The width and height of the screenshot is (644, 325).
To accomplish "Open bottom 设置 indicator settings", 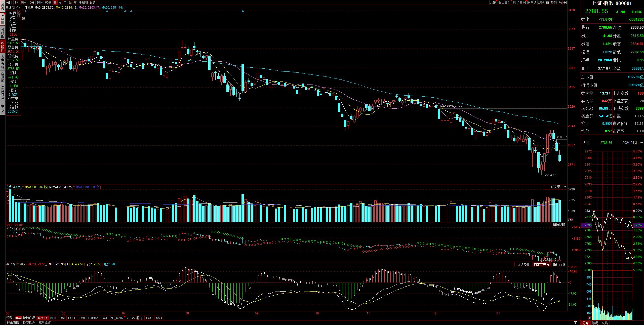I will click(x=9, y=318).
